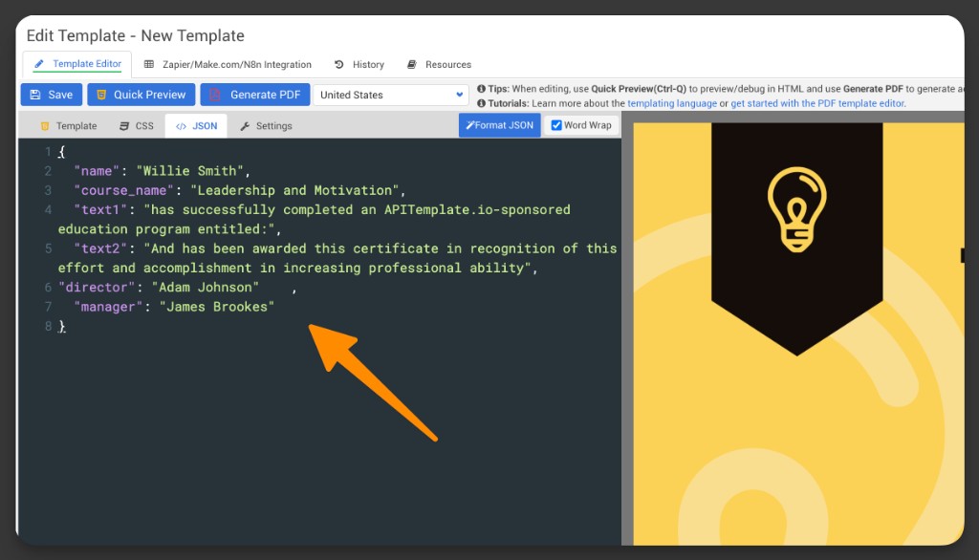Screen dimensions: 979x560
Task: Click the grid icon beside Zapier/Make.com/N8n Integration
Action: click(x=149, y=65)
